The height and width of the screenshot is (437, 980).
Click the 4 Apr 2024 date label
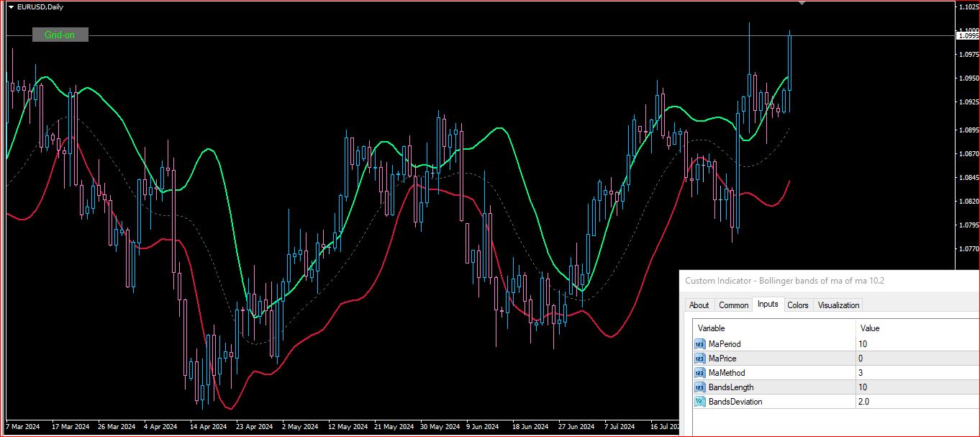(x=160, y=427)
